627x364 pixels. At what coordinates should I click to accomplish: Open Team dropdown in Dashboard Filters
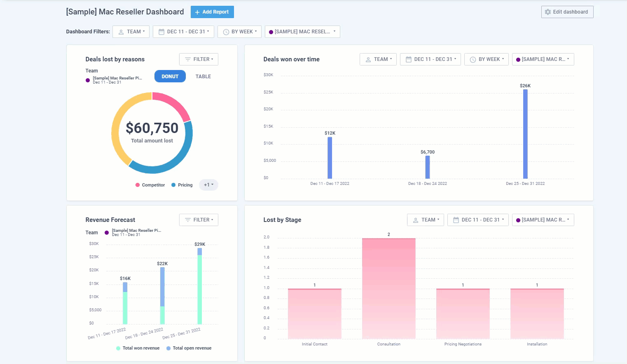[131, 32]
